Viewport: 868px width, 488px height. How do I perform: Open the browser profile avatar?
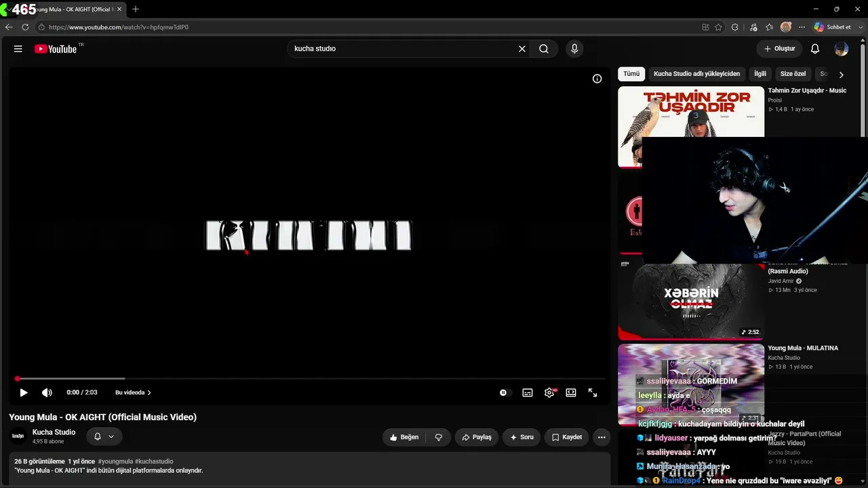click(x=786, y=27)
